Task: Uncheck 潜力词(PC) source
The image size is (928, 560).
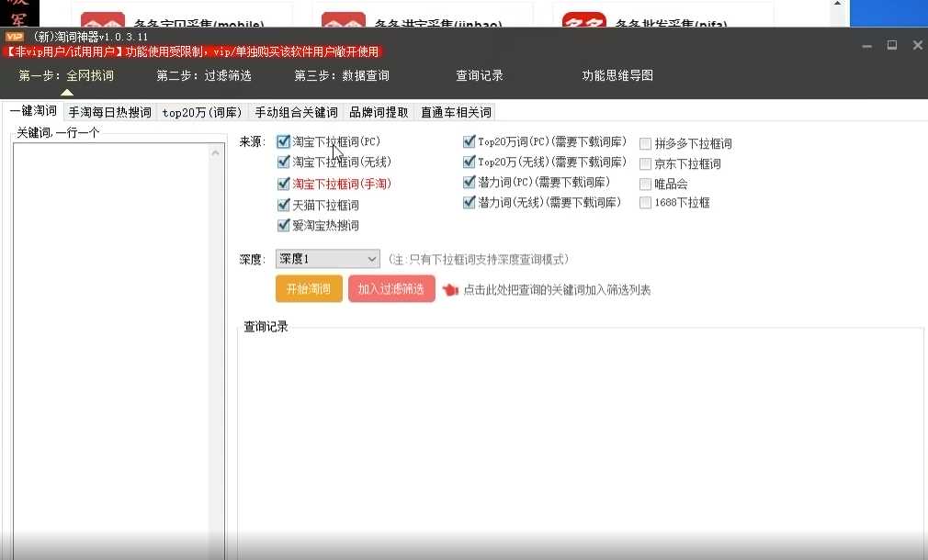Action: (470, 182)
